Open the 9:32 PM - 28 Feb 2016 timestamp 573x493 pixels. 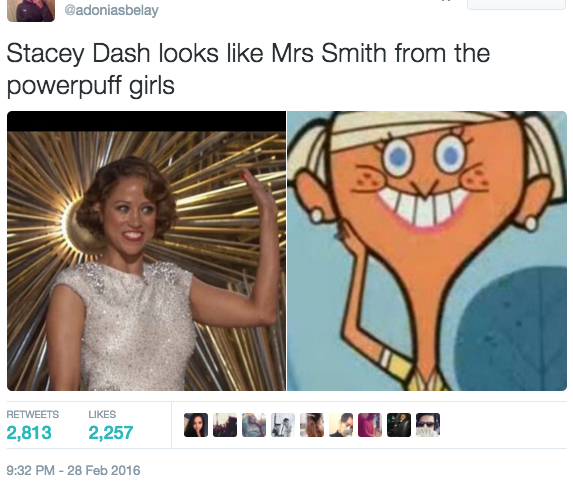coord(73,470)
